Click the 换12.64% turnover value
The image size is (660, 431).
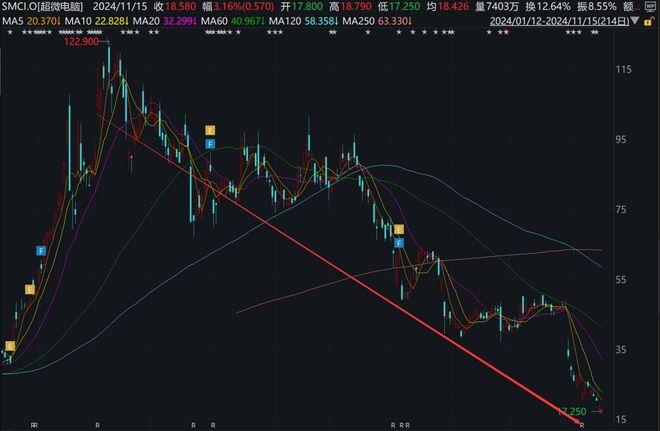coord(548,6)
